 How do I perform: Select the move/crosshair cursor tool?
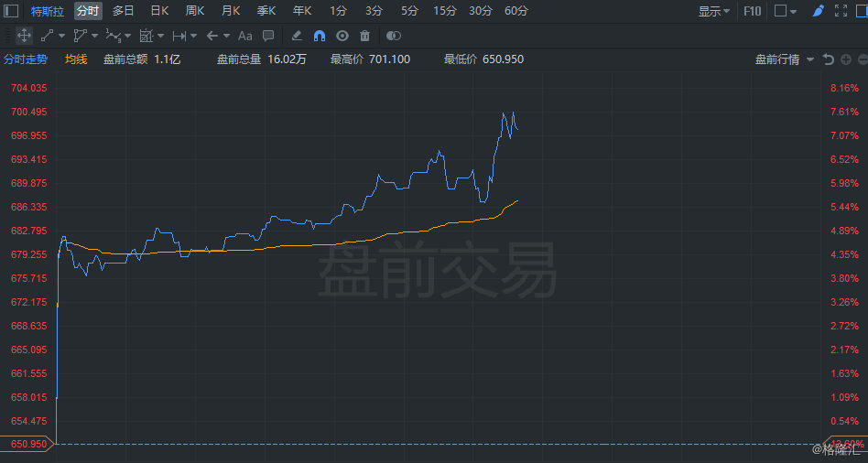point(24,36)
